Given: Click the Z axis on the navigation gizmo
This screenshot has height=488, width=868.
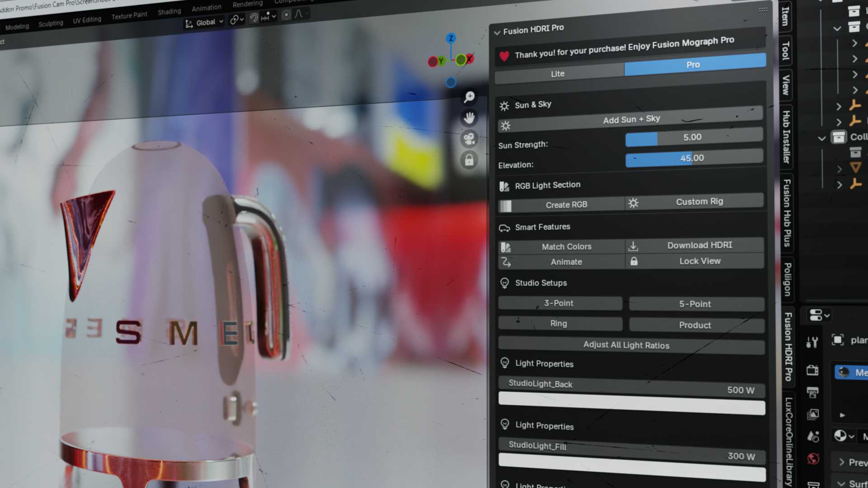Looking at the screenshot, I should [x=451, y=38].
